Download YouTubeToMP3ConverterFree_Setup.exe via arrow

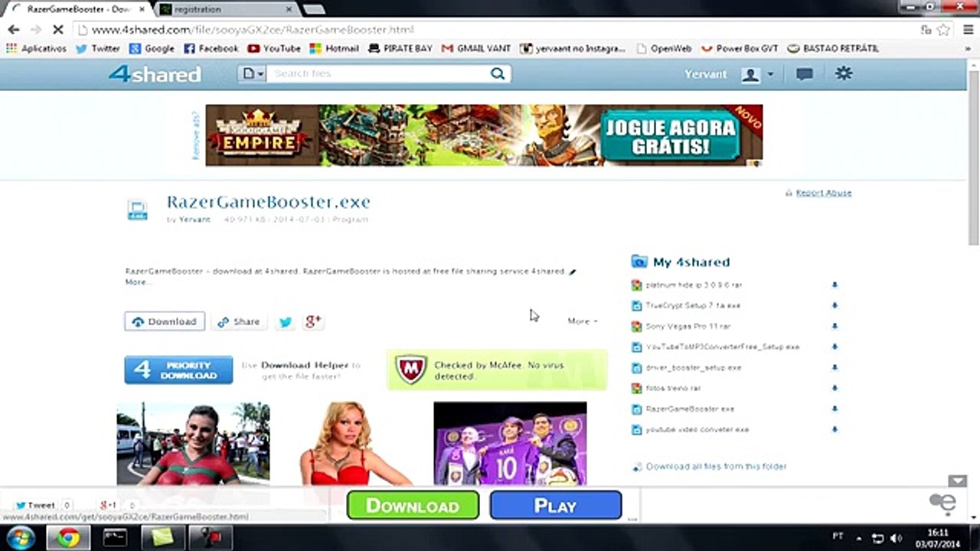835,347
